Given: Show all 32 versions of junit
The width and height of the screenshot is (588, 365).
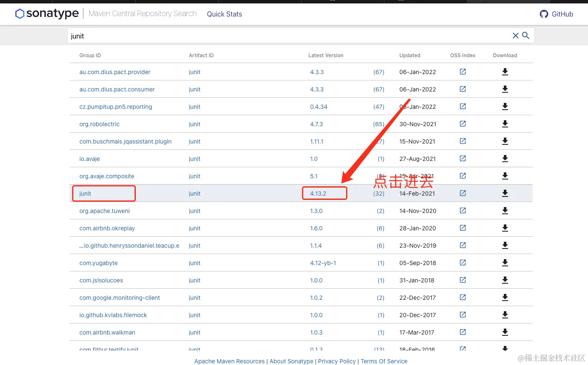Looking at the screenshot, I should click(379, 194).
